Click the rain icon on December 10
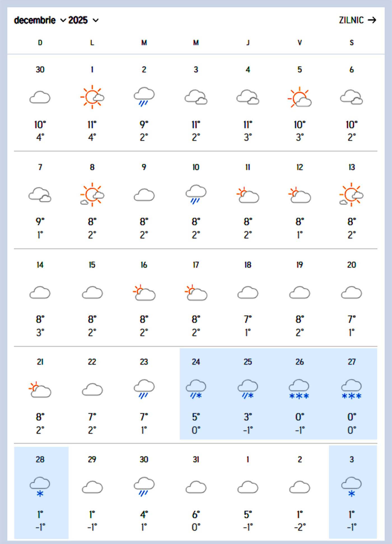Image resolution: width=392 pixels, height=544 pixels. (196, 194)
